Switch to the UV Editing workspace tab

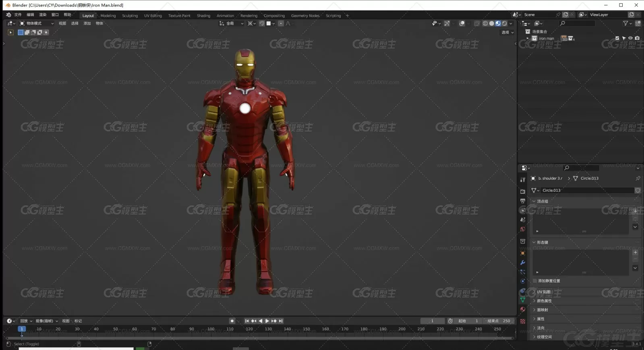153,16
